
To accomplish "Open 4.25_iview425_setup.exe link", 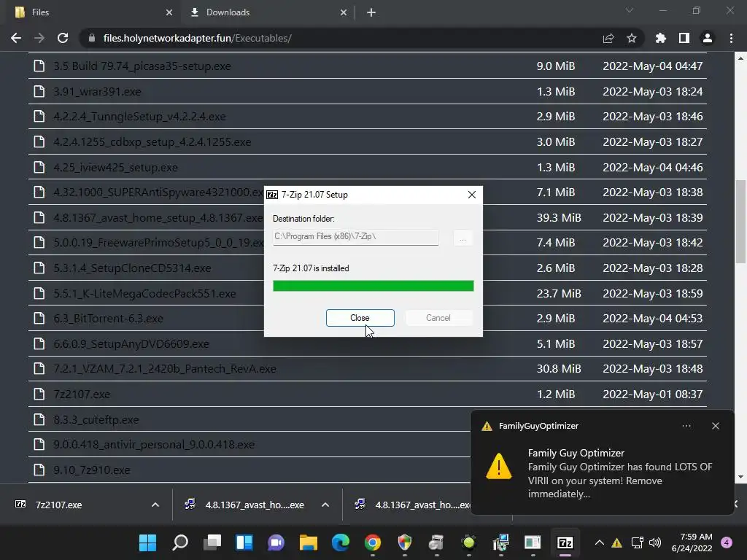I will point(115,167).
